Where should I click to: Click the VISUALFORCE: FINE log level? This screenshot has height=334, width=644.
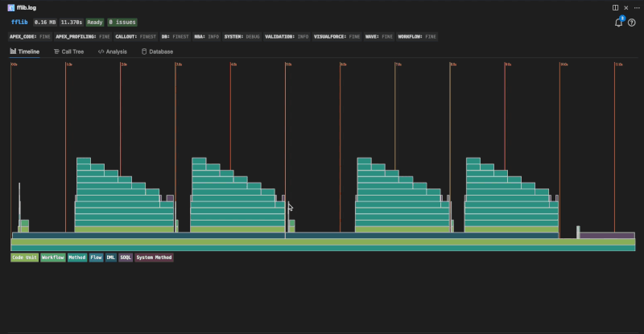336,36
